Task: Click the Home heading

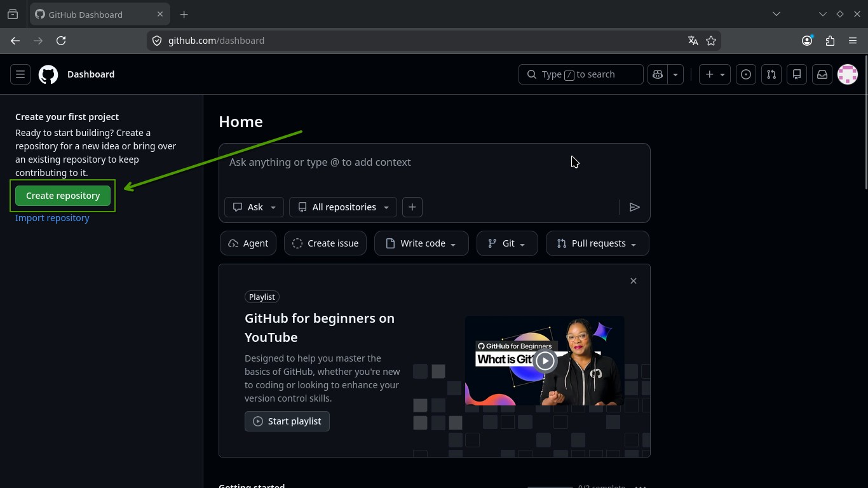Action: click(x=241, y=121)
